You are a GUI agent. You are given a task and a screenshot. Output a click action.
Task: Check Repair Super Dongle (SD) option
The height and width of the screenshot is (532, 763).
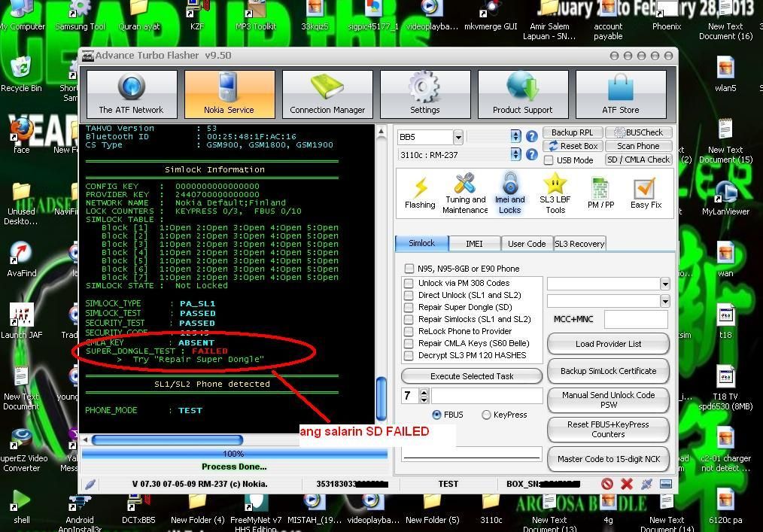tap(409, 307)
